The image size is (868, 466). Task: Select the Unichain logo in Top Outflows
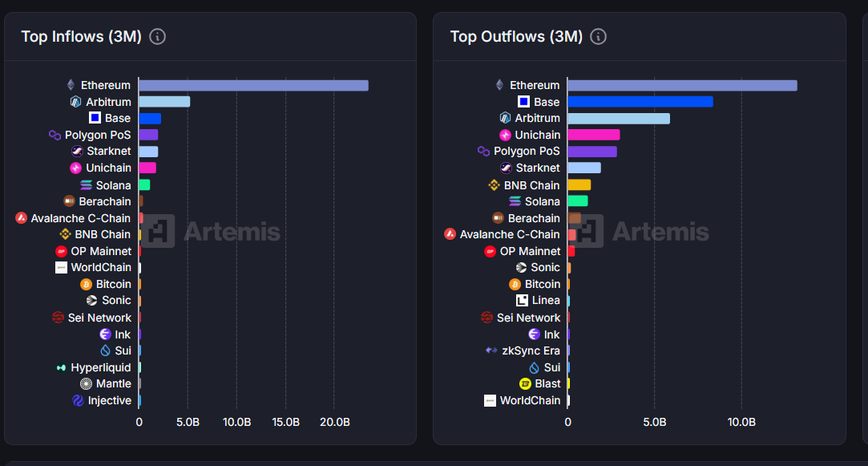click(x=505, y=135)
